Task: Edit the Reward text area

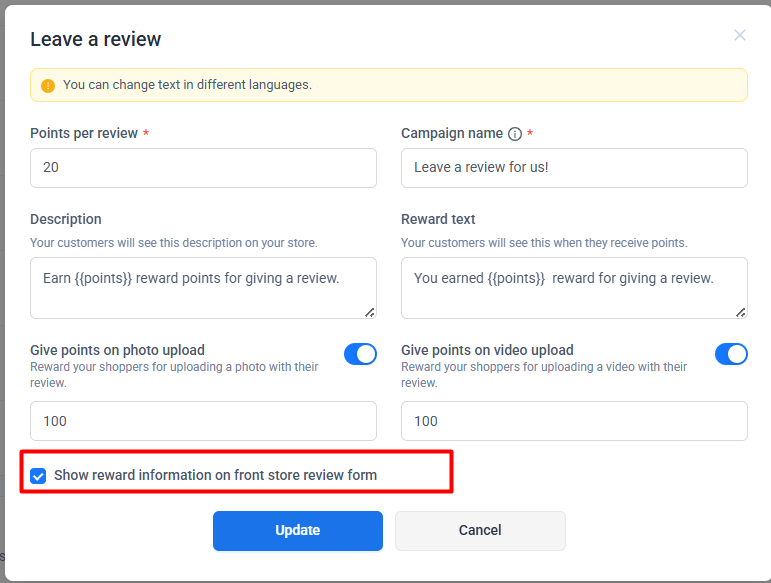Action: pyautogui.click(x=574, y=288)
